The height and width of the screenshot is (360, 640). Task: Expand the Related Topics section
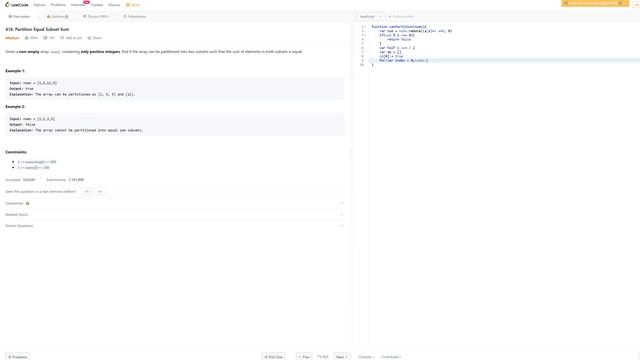click(174, 215)
